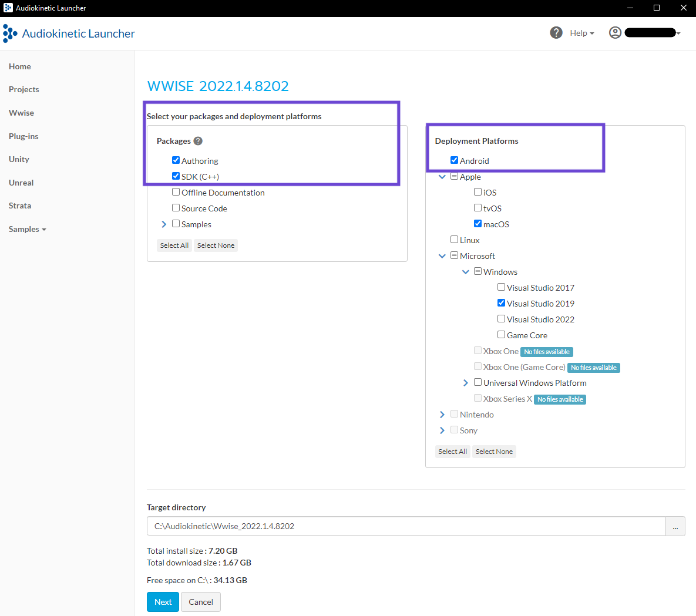Click the help icon next to Packages
Viewport: 696px width, 616px height.
(198, 141)
